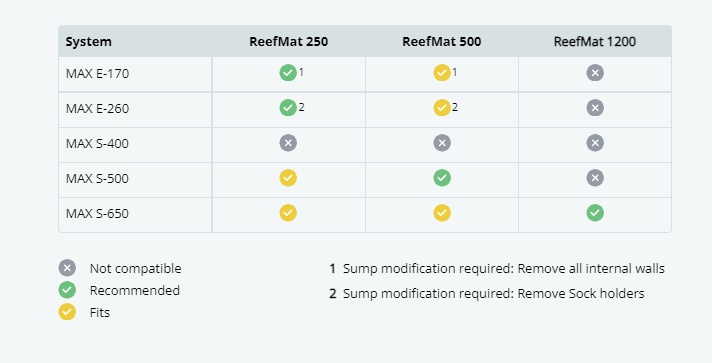Click footnote 2 about removing Sock holders
The width and height of the screenshot is (712, 363).
coord(487,293)
